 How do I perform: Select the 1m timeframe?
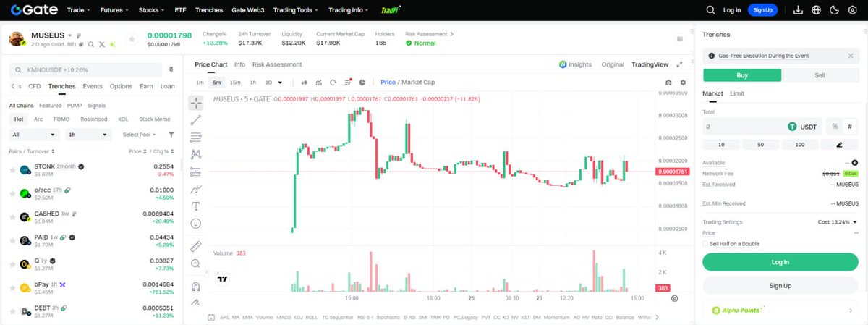pyautogui.click(x=200, y=83)
